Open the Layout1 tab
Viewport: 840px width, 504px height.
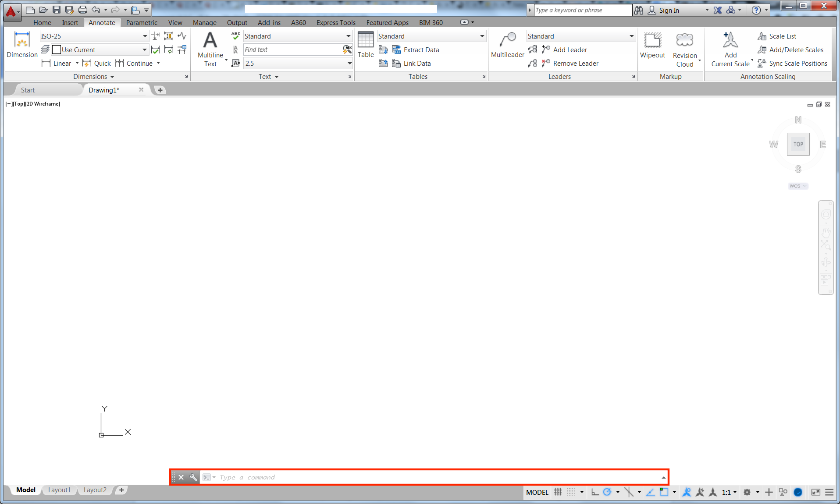(59, 490)
